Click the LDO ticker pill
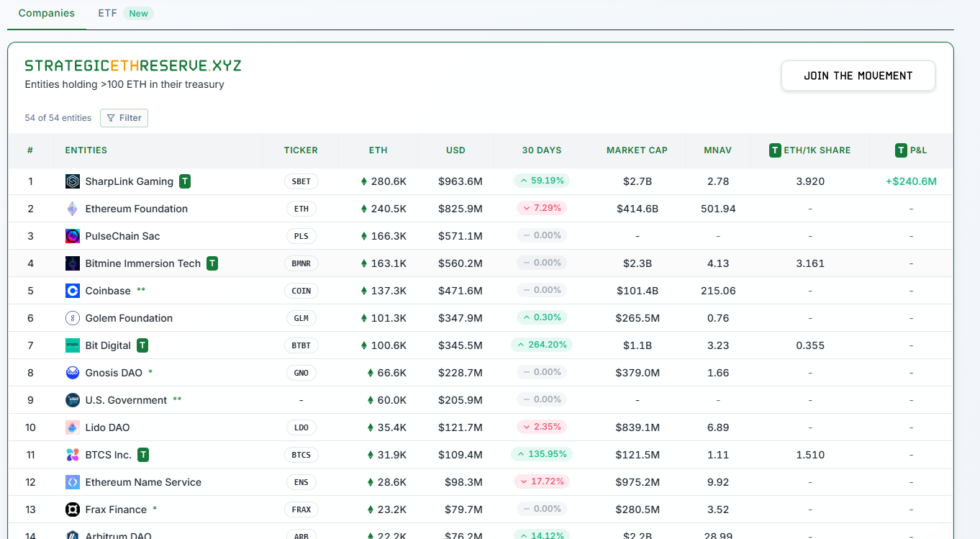Viewport: 980px width, 539px height. 301,427
